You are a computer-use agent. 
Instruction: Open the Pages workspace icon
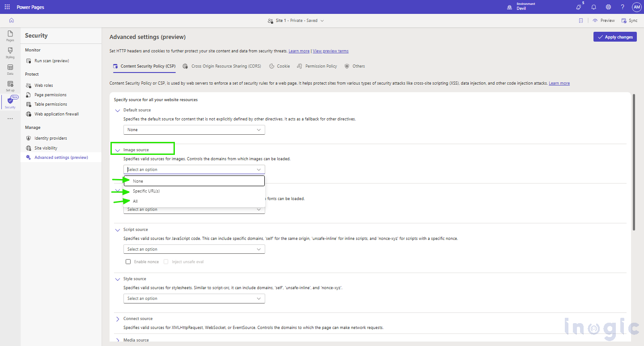click(10, 36)
